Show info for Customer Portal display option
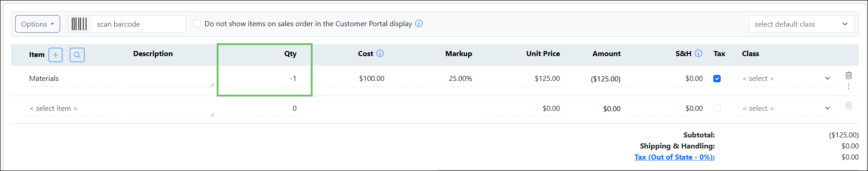The height and width of the screenshot is (171, 868). (419, 23)
